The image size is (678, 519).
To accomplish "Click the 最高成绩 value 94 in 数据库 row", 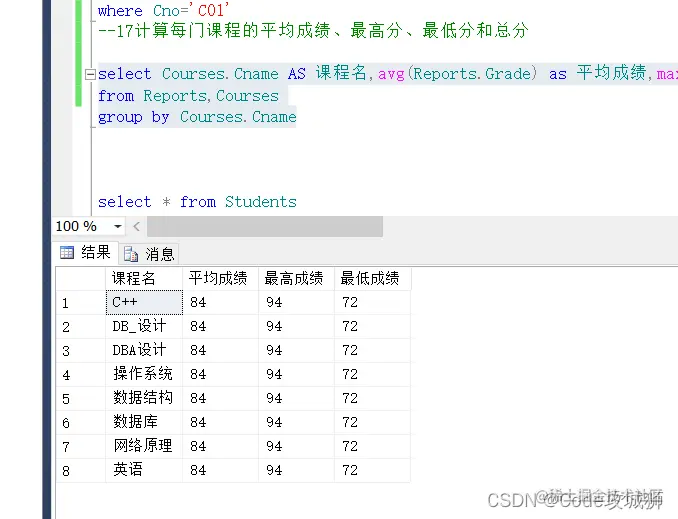I will [x=296, y=422].
